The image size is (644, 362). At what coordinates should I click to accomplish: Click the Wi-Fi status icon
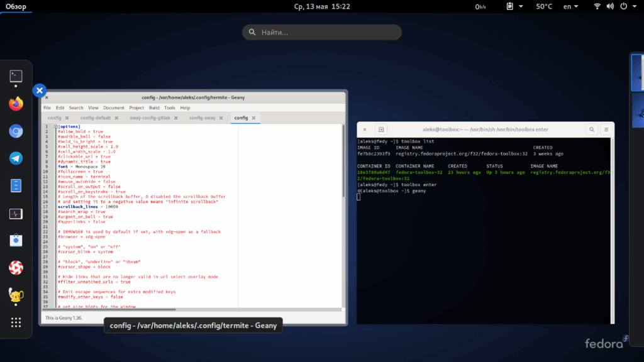597,6
